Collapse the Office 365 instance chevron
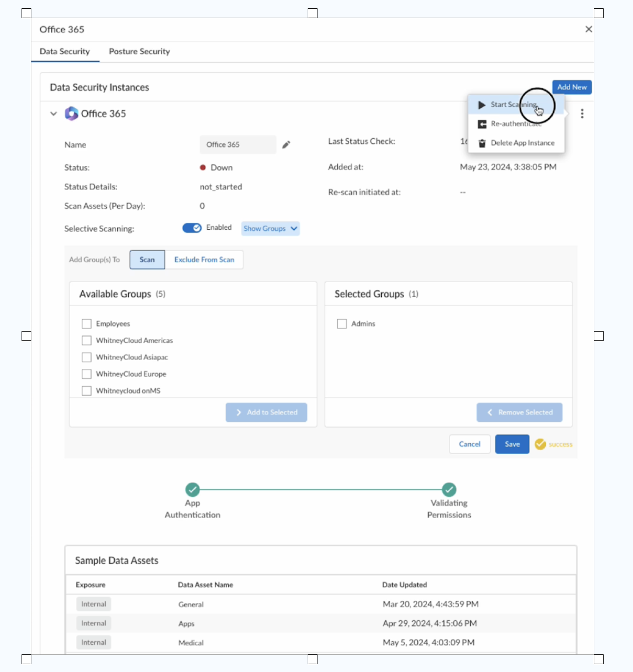The height and width of the screenshot is (672, 633). coord(54,114)
